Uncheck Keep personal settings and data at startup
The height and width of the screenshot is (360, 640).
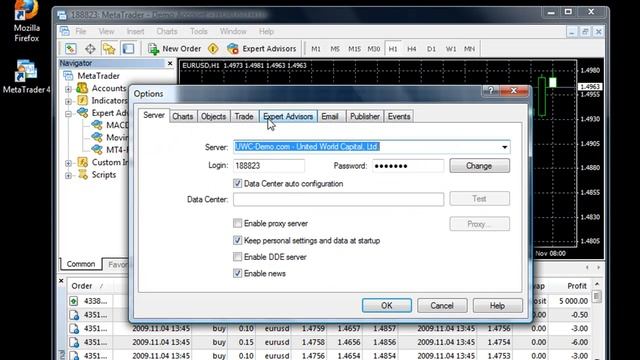click(237, 240)
